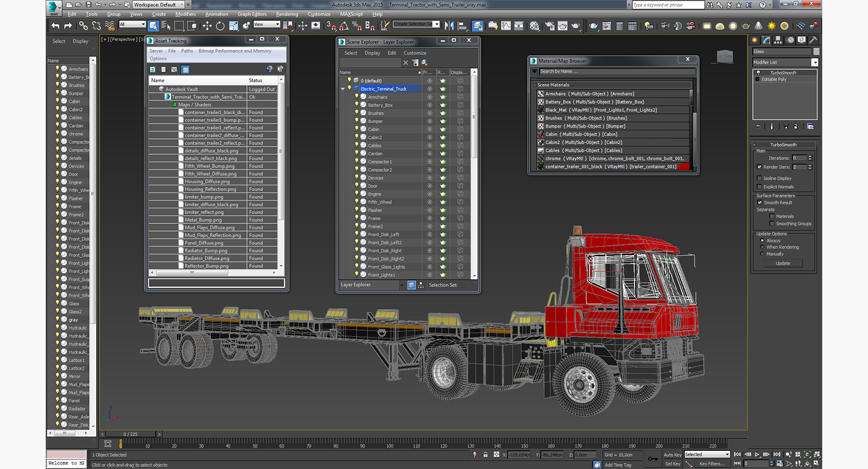The image size is (868, 469).
Task: Open the Manage Layers toolbar icon
Action: pyautogui.click(x=478, y=26)
